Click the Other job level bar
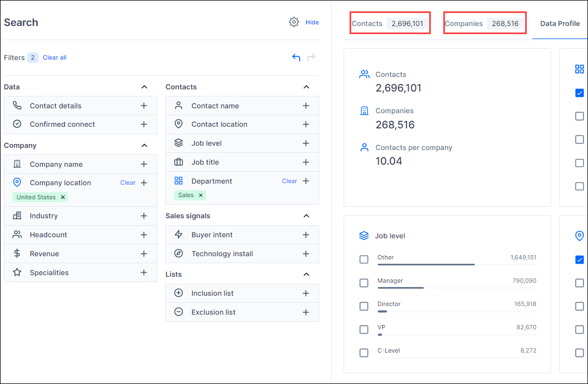The width and height of the screenshot is (588, 384). tap(457, 264)
